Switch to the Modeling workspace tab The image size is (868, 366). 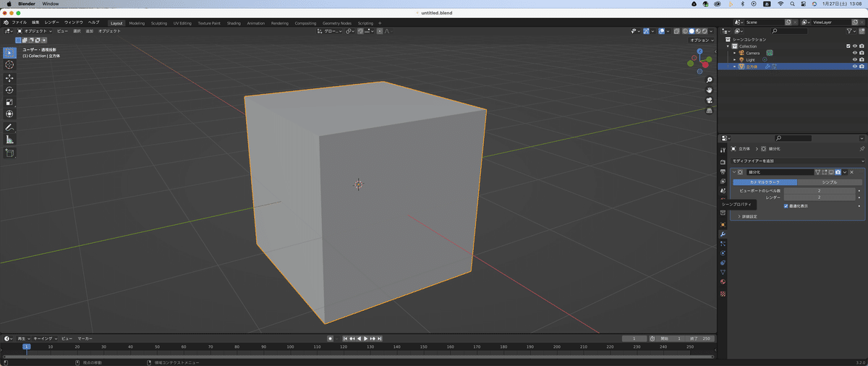[137, 23]
